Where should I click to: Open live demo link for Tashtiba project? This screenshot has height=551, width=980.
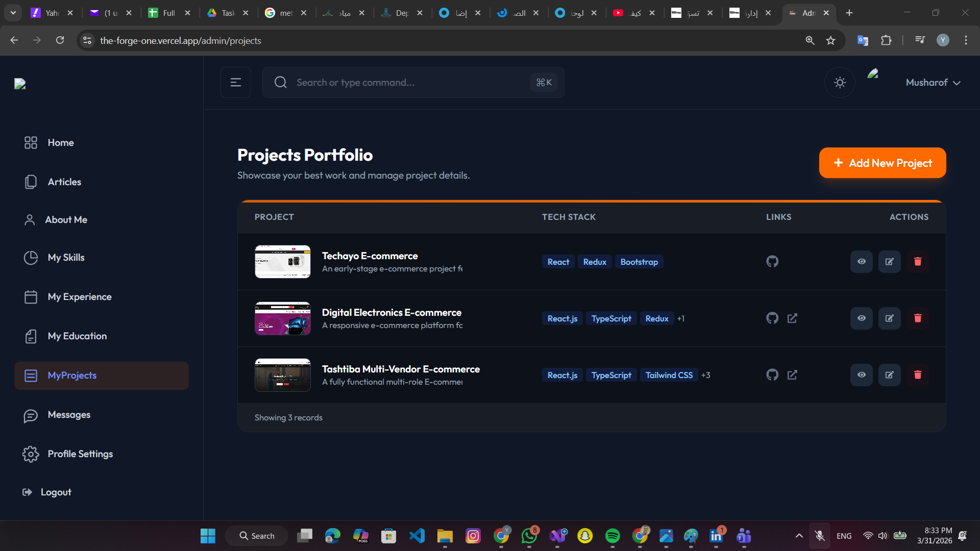tap(792, 375)
